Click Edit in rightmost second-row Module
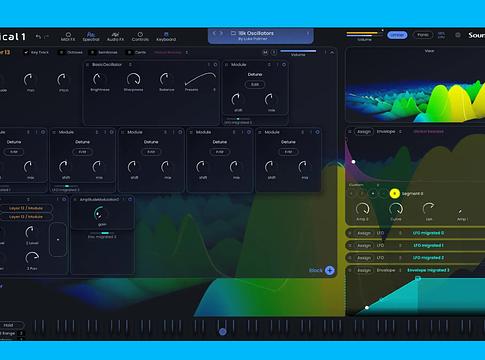Image resolution: width=485 pixels, height=360 pixels. (x=288, y=152)
